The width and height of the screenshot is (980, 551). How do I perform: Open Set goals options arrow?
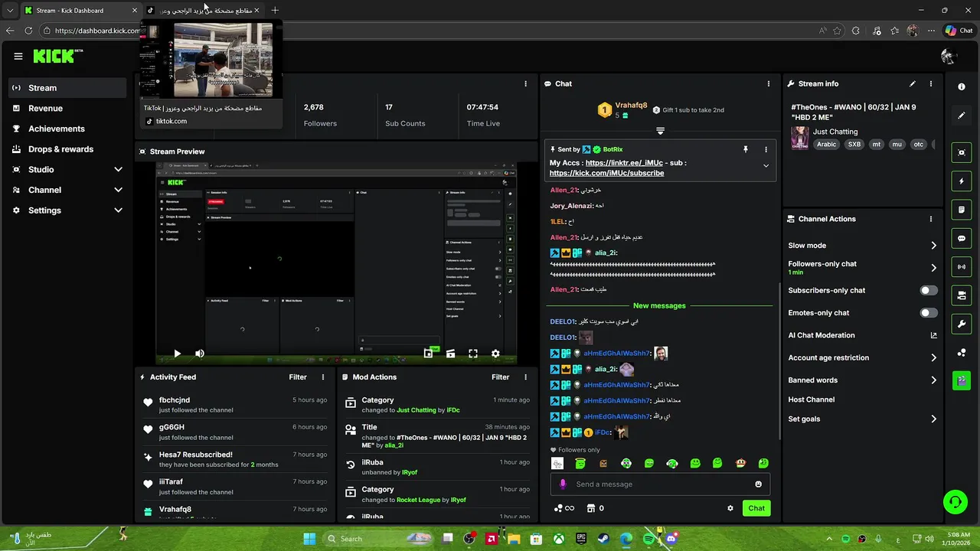coord(933,419)
